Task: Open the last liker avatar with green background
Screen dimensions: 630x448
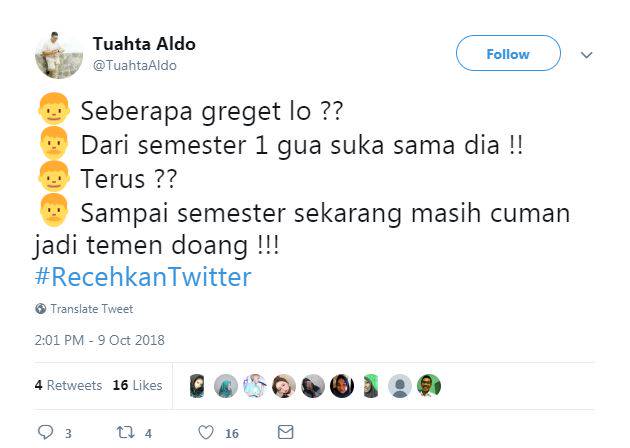Action: pos(429,386)
